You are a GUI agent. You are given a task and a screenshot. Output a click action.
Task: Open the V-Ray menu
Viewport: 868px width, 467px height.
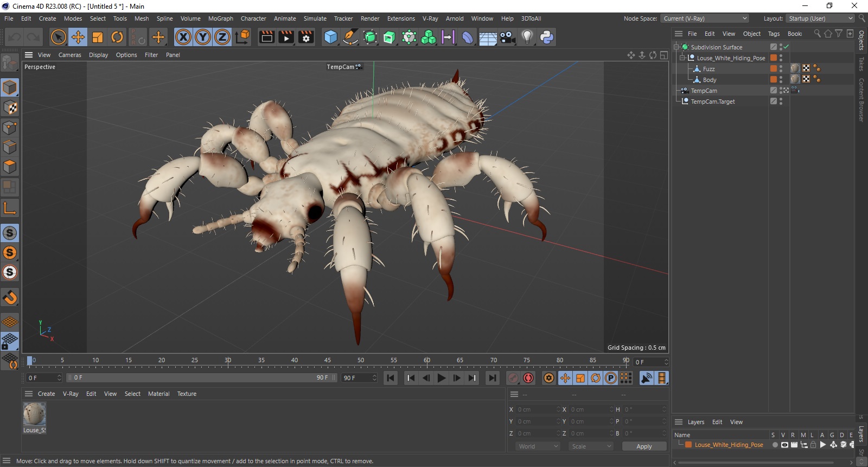coord(430,18)
